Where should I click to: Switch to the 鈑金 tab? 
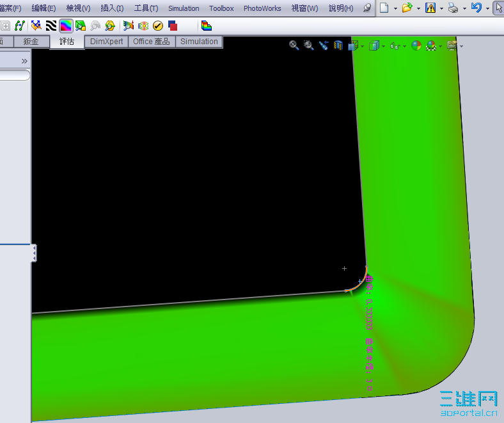coord(31,42)
